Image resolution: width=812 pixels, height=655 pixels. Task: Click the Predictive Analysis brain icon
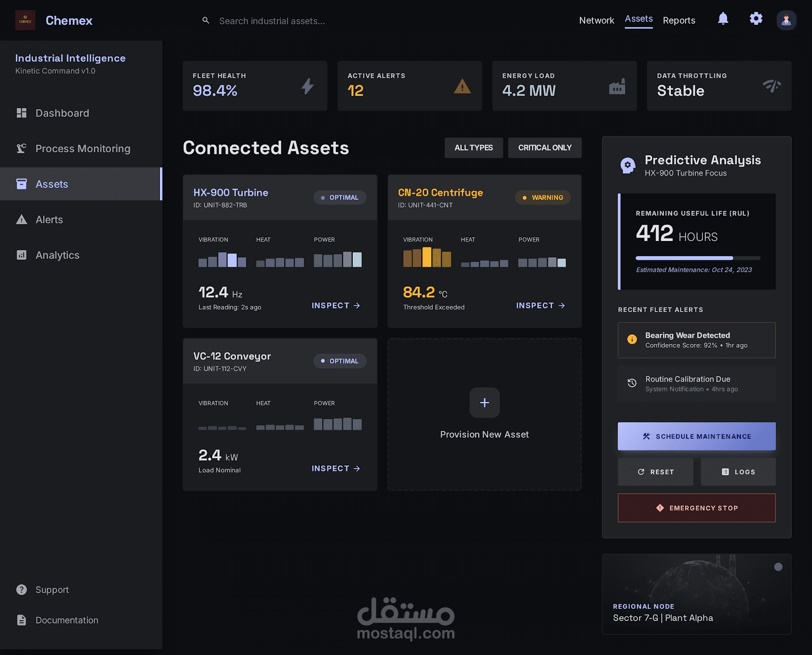(x=627, y=165)
